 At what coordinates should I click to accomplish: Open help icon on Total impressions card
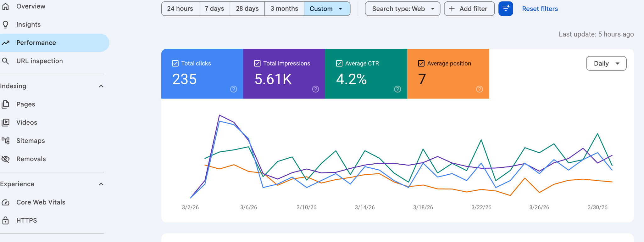pyautogui.click(x=316, y=89)
